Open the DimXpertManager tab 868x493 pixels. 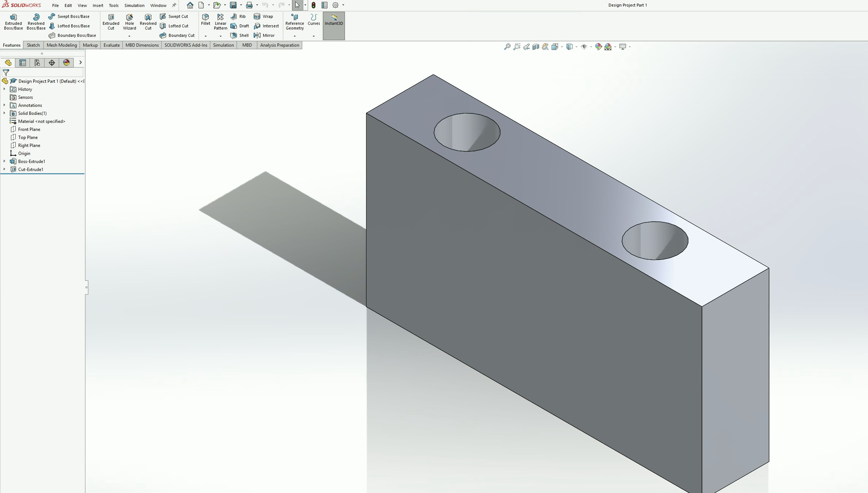pos(52,63)
